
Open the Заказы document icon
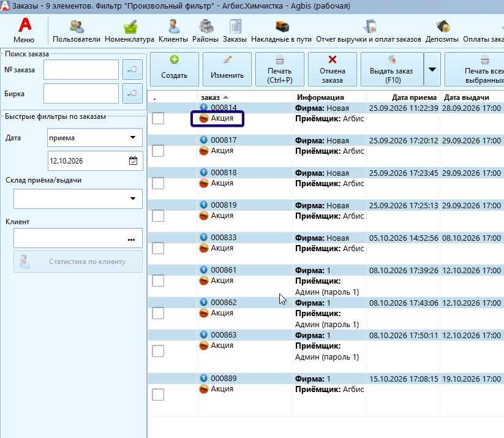pos(235,26)
